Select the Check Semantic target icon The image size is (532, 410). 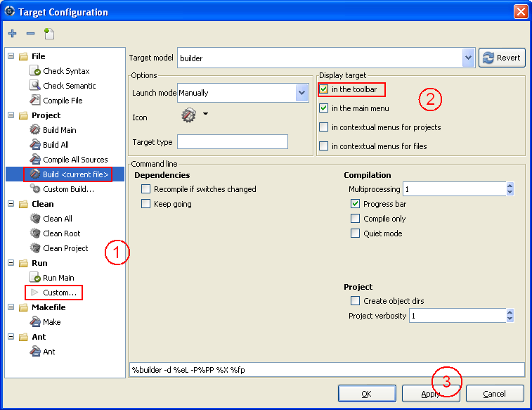pos(35,86)
